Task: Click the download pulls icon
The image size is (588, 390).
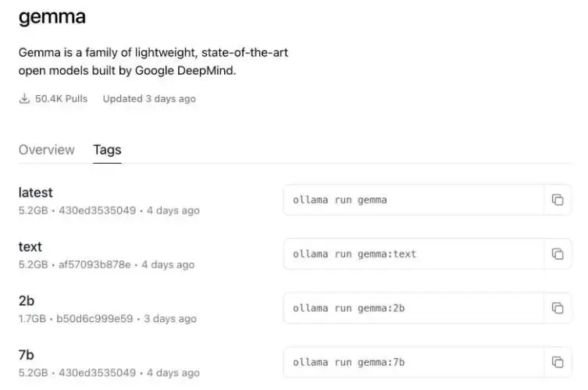Action: pos(24,99)
